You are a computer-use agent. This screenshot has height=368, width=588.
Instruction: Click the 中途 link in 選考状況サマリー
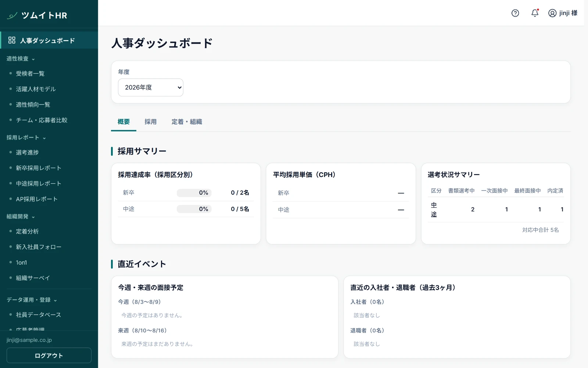click(x=434, y=210)
